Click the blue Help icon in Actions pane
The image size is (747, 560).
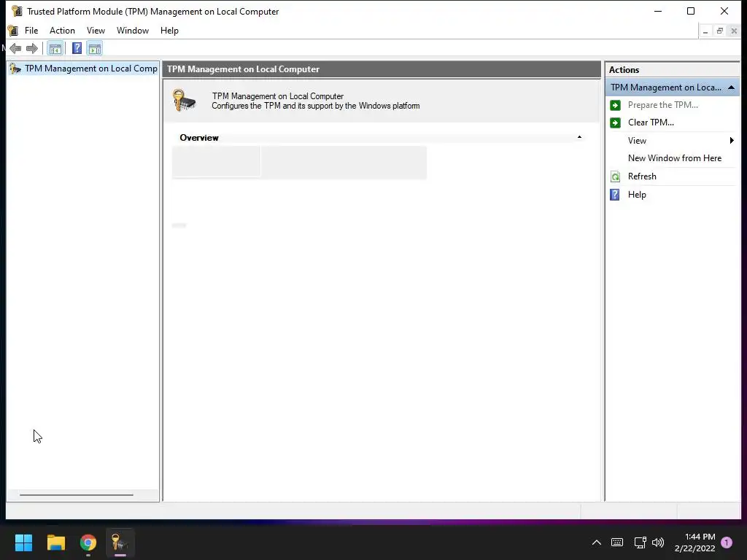(615, 195)
